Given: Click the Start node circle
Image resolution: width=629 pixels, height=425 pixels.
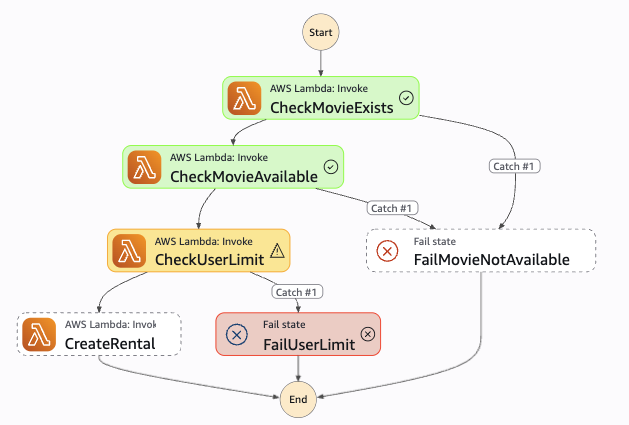Looking at the screenshot, I should click(321, 32).
